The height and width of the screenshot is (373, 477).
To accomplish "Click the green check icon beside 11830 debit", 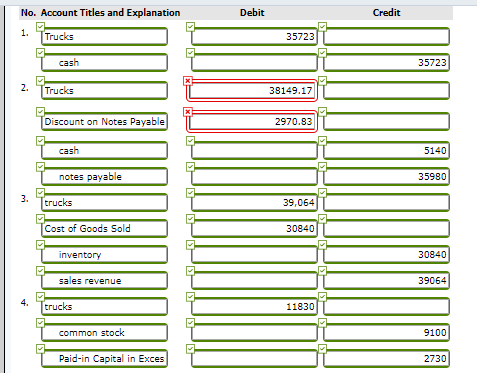I will click(x=190, y=297).
